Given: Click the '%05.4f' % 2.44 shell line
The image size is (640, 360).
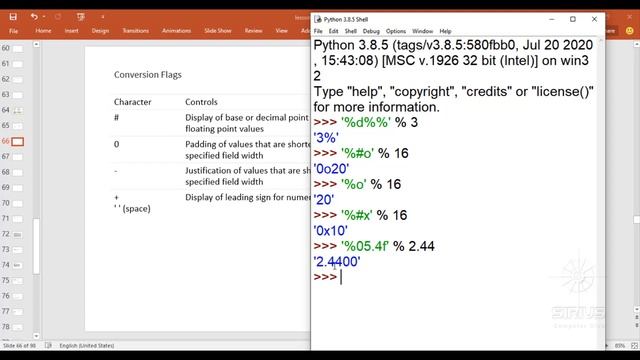Looking at the screenshot, I should point(374,246).
